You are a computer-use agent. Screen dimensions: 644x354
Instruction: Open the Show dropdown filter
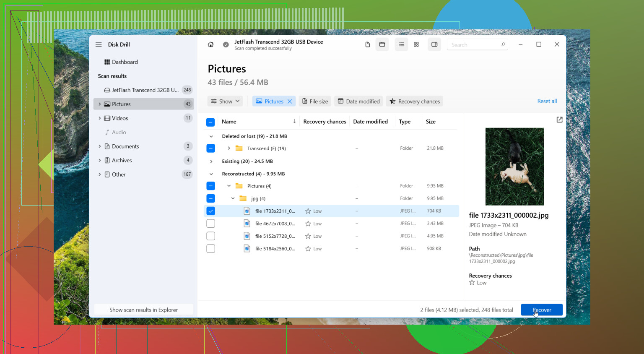225,102
